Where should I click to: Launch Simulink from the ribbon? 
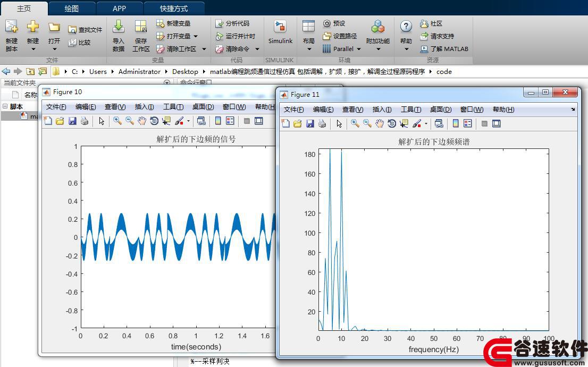pyautogui.click(x=280, y=32)
